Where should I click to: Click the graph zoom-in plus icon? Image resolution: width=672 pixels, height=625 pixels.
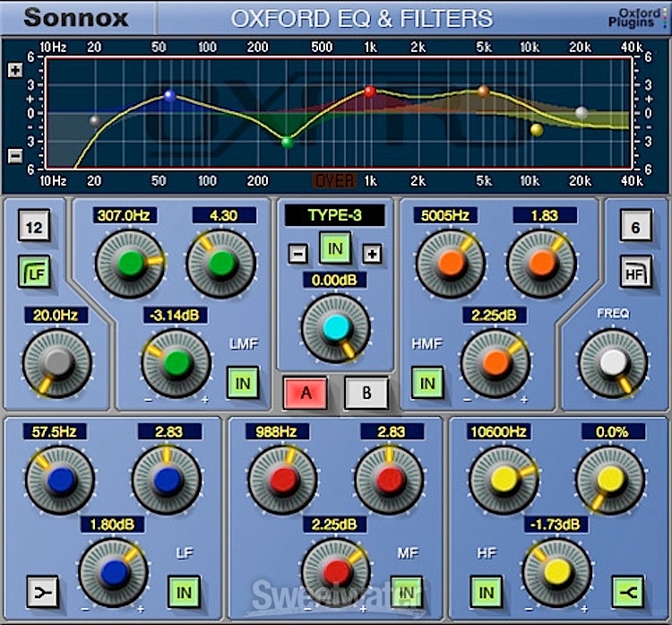[14, 70]
